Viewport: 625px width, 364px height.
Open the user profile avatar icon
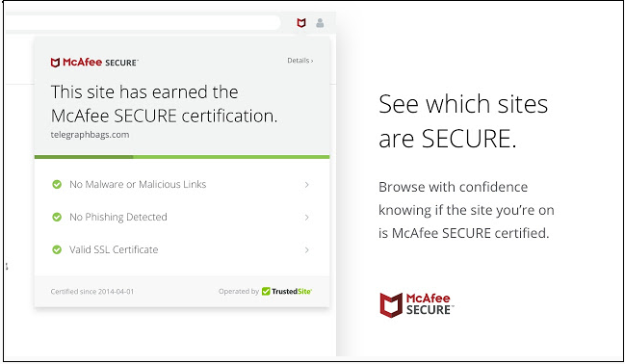pos(320,23)
